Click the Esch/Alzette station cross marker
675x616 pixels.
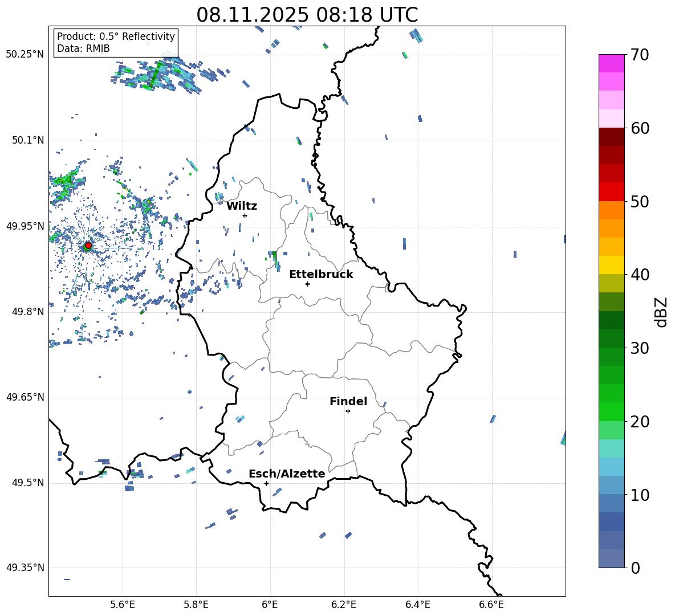coord(266,483)
